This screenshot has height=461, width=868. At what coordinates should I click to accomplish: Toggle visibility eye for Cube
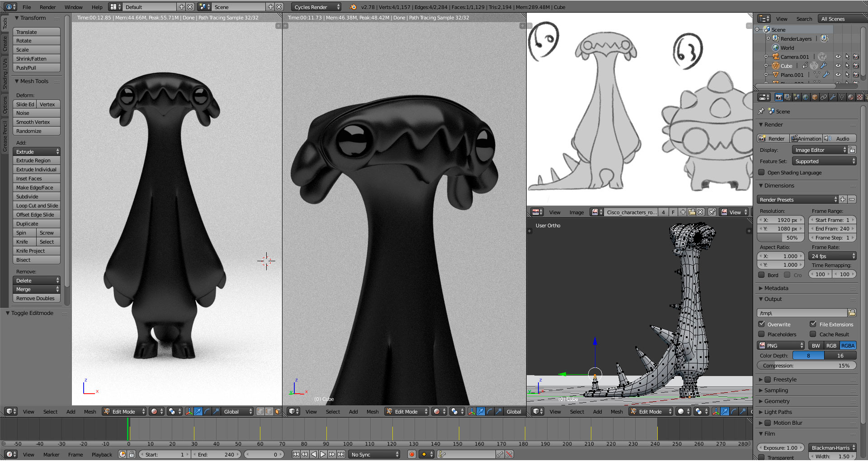(x=838, y=66)
